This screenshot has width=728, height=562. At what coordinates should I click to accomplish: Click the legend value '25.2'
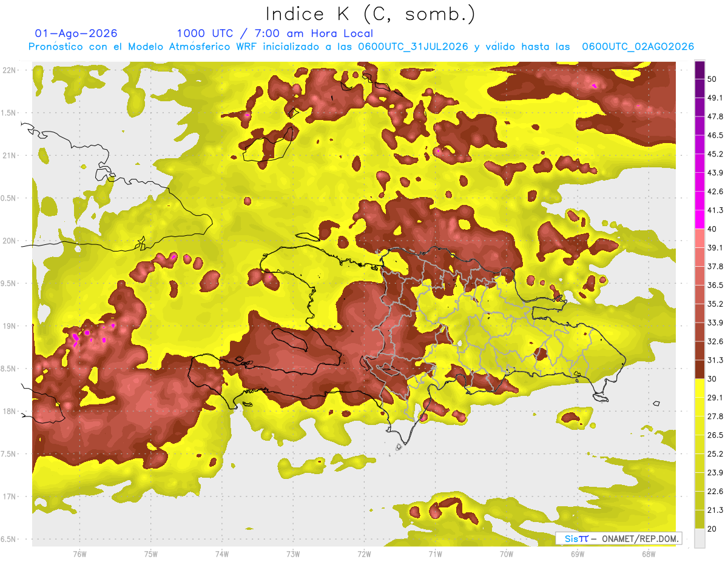715,454
